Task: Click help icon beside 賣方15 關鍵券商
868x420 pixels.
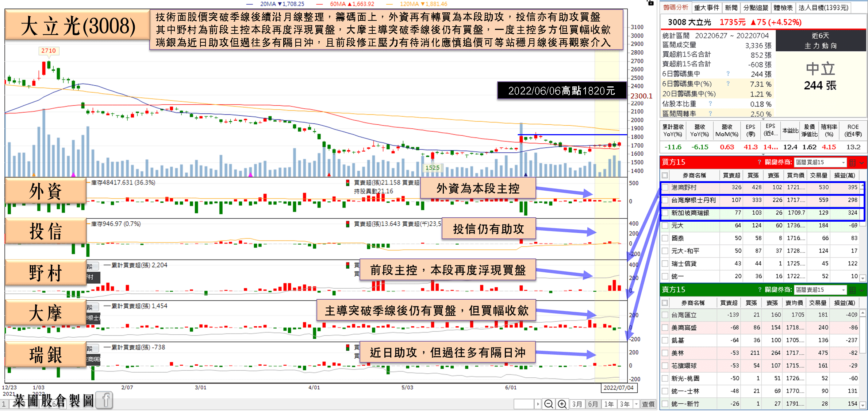Action: 760,289
